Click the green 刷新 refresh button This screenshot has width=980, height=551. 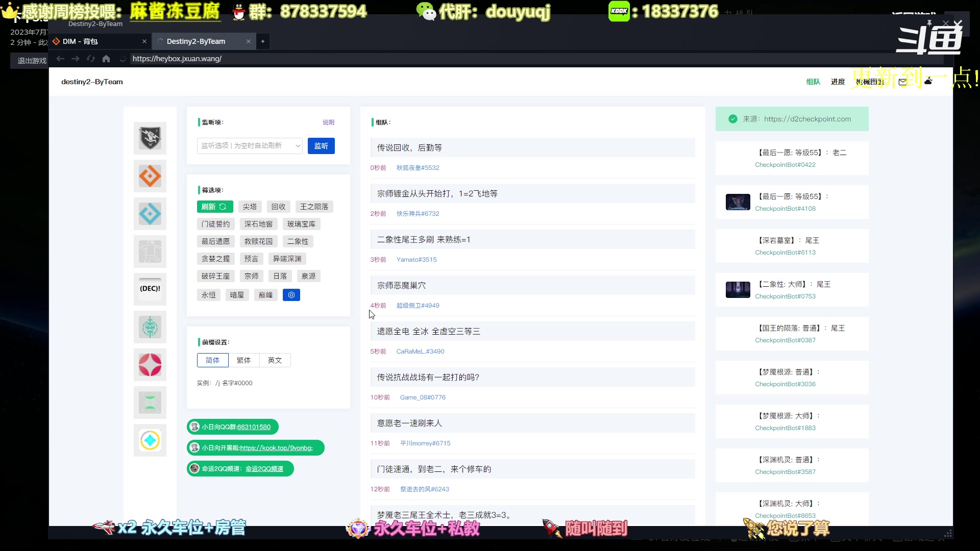click(x=215, y=207)
